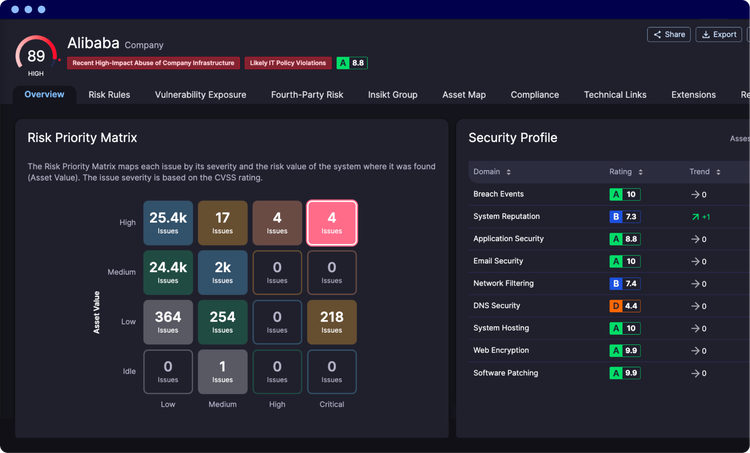Image resolution: width=750 pixels, height=453 pixels.
Task: Sort the Trend column with its arrows
Action: tap(718, 172)
